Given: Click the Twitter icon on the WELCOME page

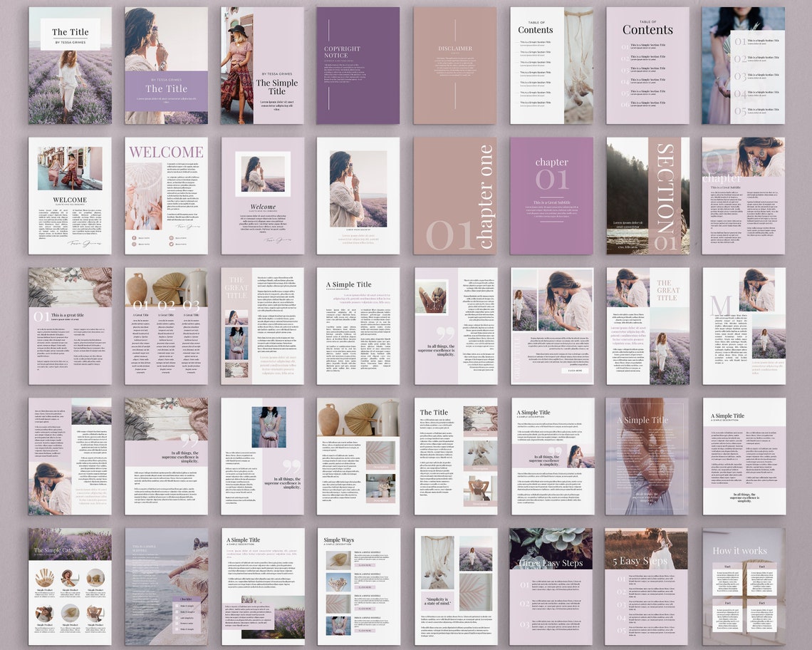Looking at the screenshot, I should tap(171, 244).
